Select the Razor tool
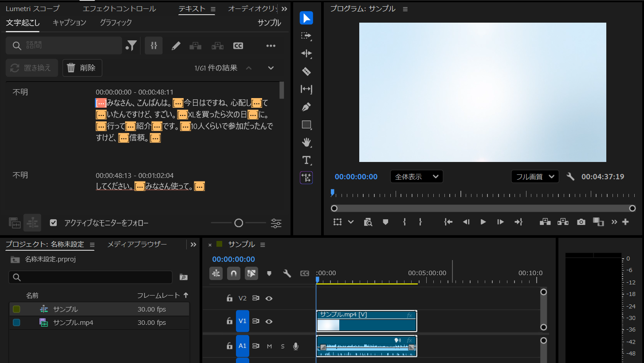 tap(306, 71)
